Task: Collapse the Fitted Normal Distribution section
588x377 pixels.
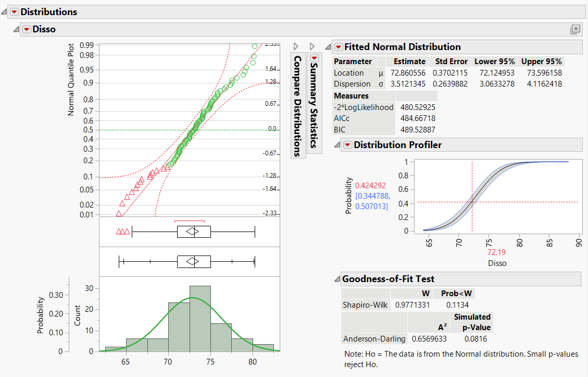Action: point(328,46)
